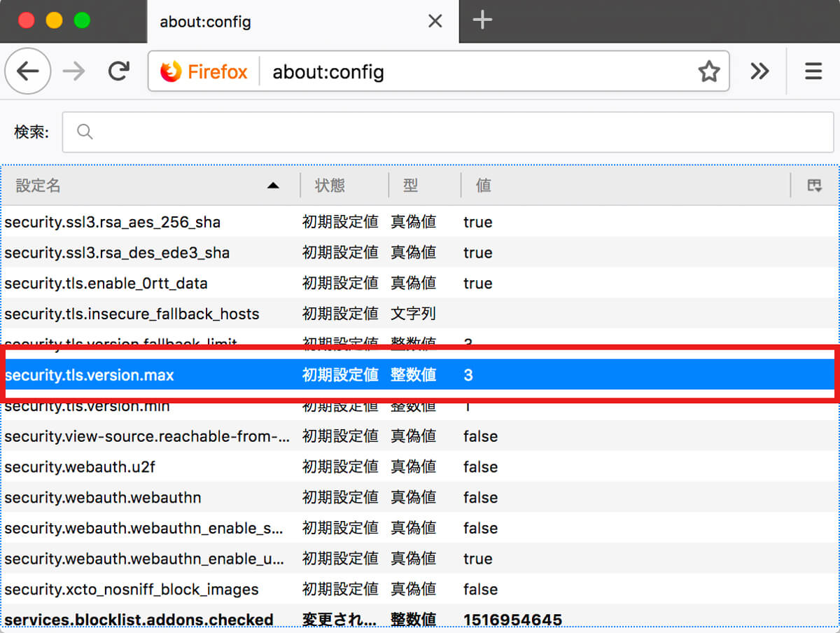
Task: Select the security.tls.version.max preference row
Action: point(210,375)
